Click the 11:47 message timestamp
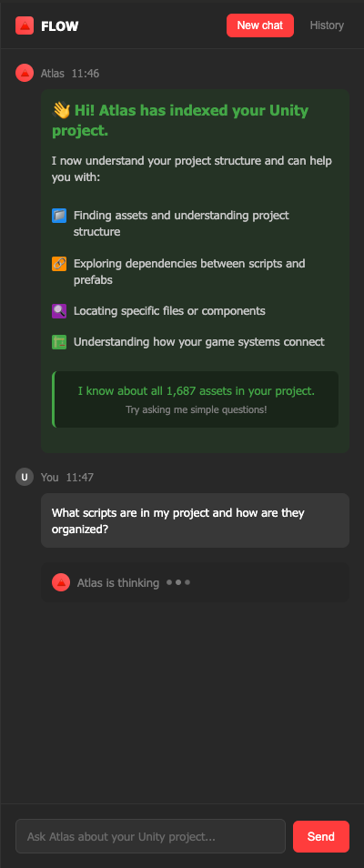The width and height of the screenshot is (364, 868). click(x=80, y=477)
